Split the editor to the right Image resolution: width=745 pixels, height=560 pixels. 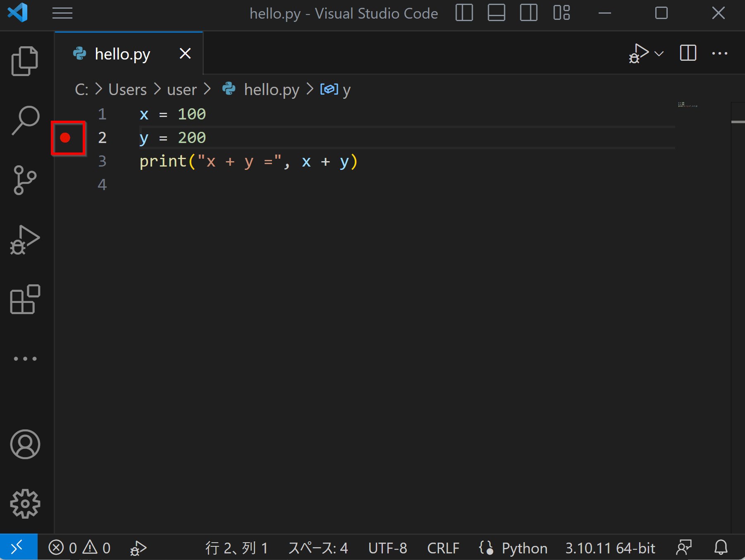[688, 53]
